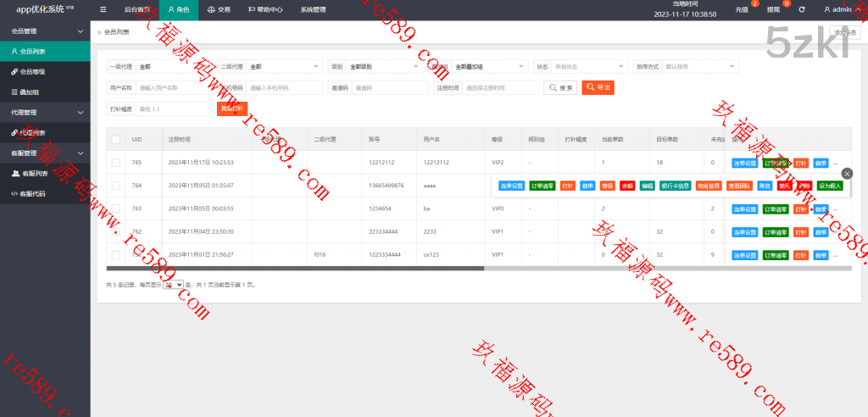Screen dimensions: 868x417
Task: Open 会员等级 in the sidebar
Action: [x=32, y=72]
